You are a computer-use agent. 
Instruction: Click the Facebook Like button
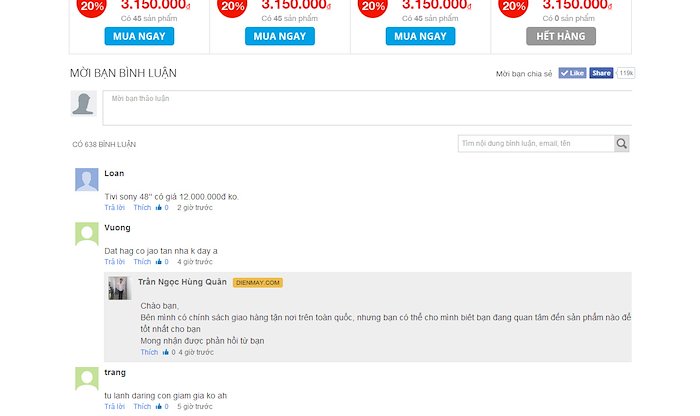pyautogui.click(x=572, y=73)
